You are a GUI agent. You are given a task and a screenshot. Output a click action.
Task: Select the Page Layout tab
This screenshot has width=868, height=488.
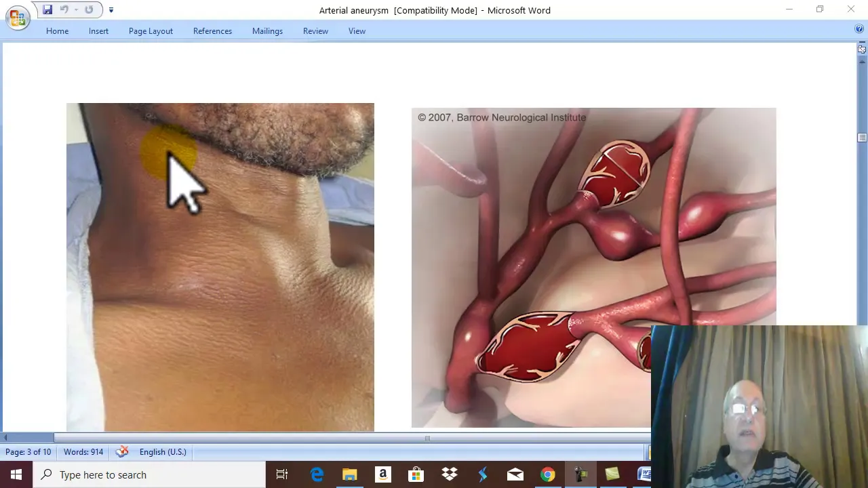tap(151, 31)
